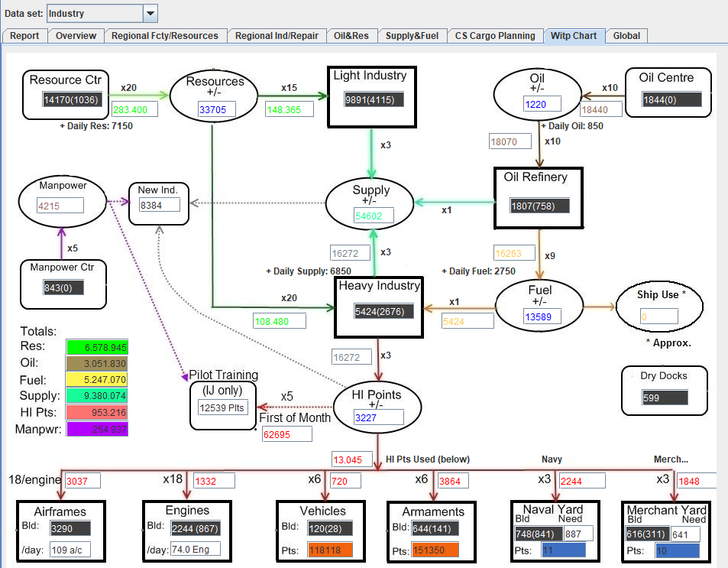Image resolution: width=728 pixels, height=568 pixels.
Task: Click the Merchant Yard Bld value 616(311)
Action: [647, 534]
